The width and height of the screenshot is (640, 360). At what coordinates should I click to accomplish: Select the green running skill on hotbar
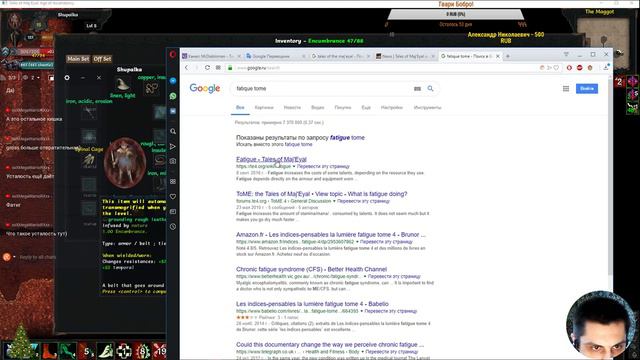click(68, 351)
